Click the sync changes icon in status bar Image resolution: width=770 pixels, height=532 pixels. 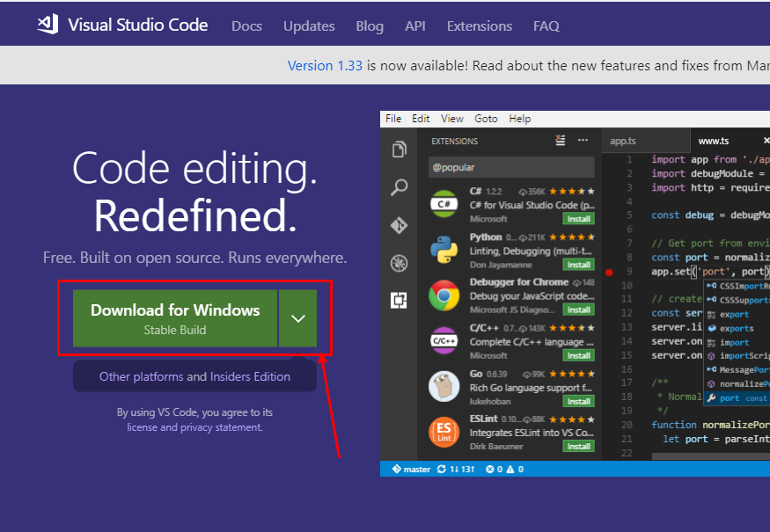(442, 470)
